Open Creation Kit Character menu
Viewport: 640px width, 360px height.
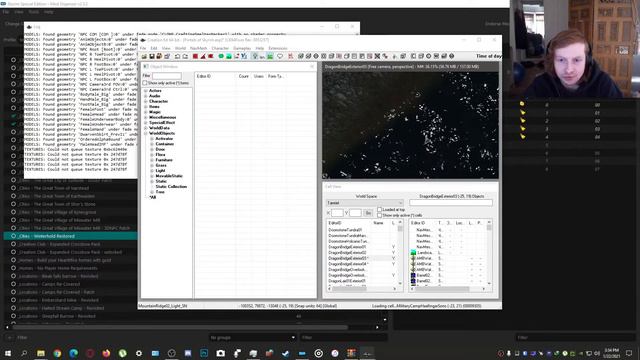pos(220,48)
